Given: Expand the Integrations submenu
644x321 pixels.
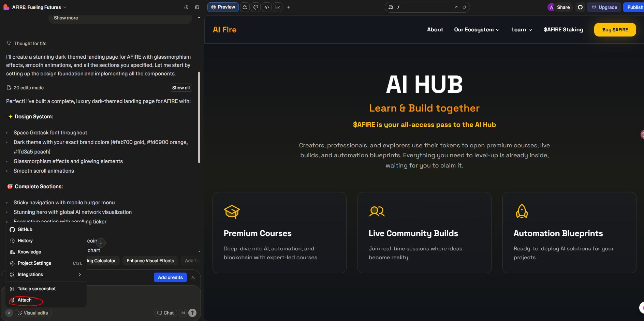Looking at the screenshot, I should click(x=46, y=275).
